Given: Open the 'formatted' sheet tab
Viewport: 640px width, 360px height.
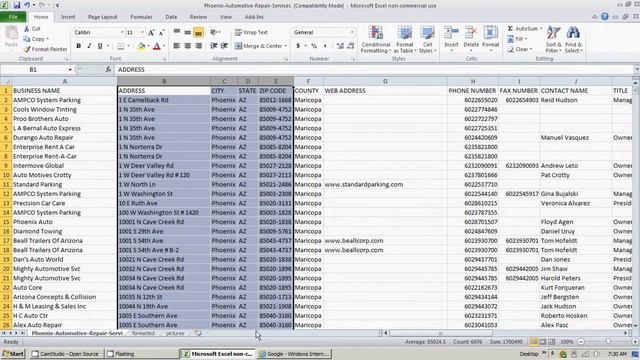Looking at the screenshot, I should click(143, 333).
